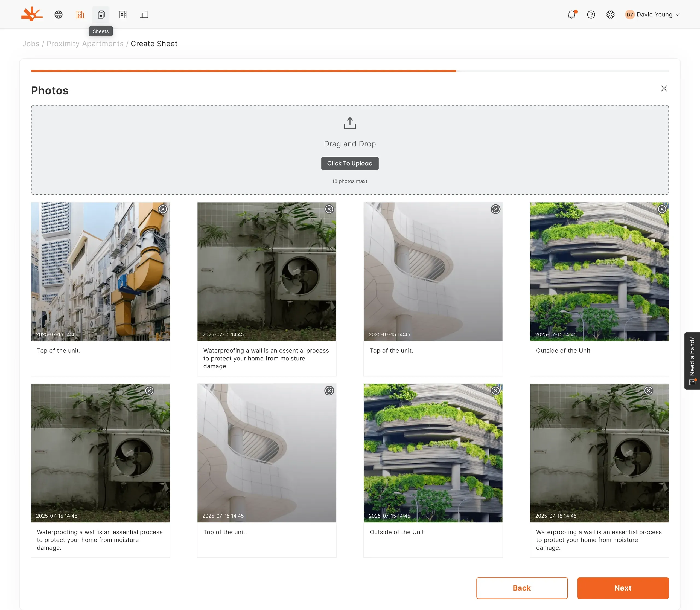Open the reports bar chart icon
The height and width of the screenshot is (610, 700).
pos(144,15)
